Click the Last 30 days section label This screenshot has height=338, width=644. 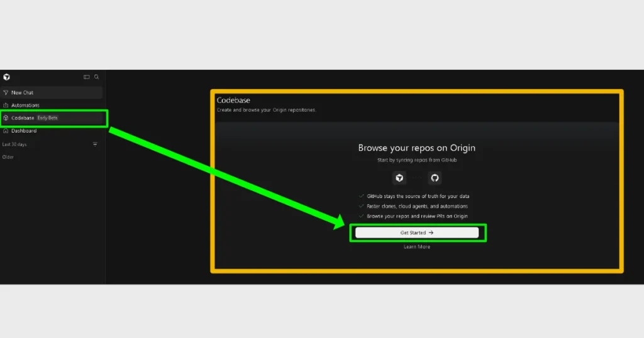[14, 144]
